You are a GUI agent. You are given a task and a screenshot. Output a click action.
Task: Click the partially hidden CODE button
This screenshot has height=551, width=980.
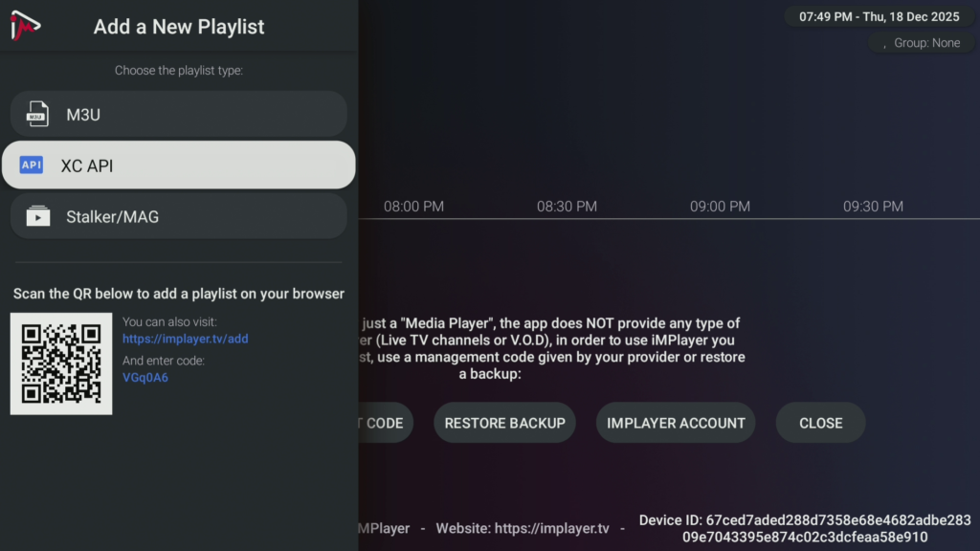pyautogui.click(x=385, y=423)
